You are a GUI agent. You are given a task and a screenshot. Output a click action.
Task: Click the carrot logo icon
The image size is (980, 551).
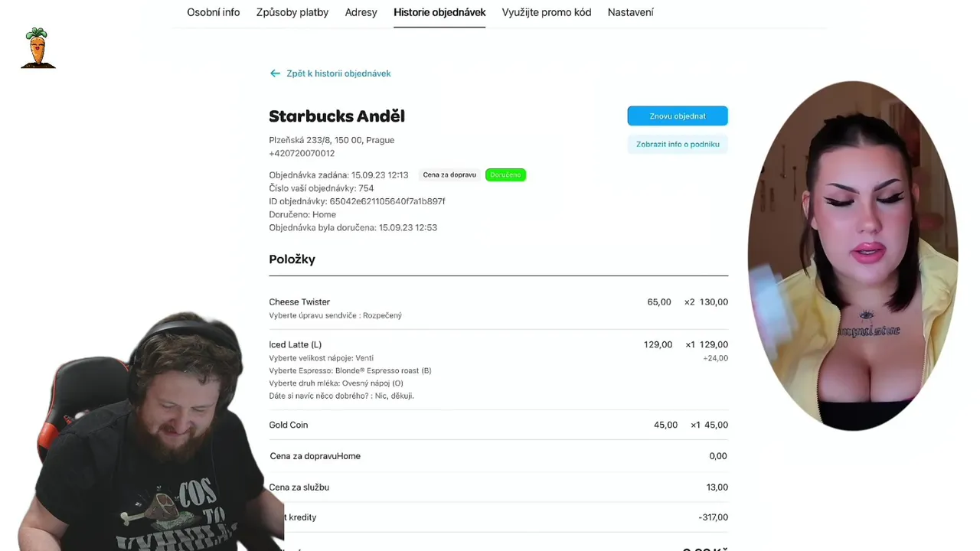coord(38,48)
